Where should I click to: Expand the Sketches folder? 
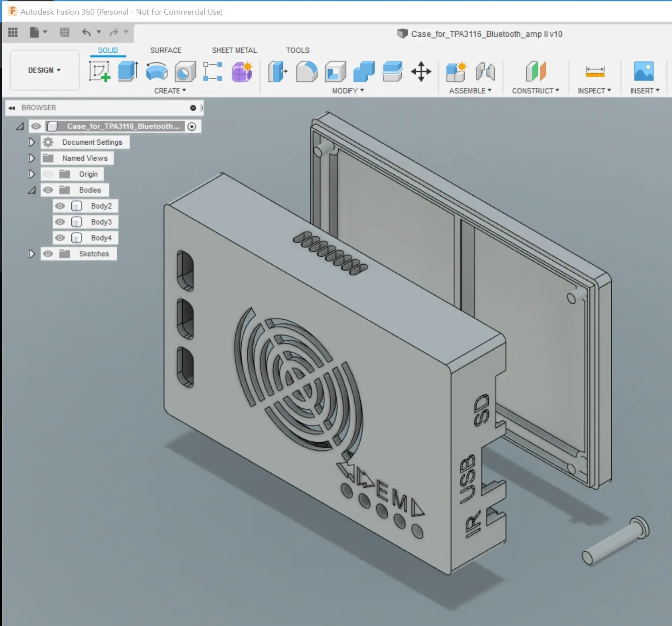[x=31, y=254]
